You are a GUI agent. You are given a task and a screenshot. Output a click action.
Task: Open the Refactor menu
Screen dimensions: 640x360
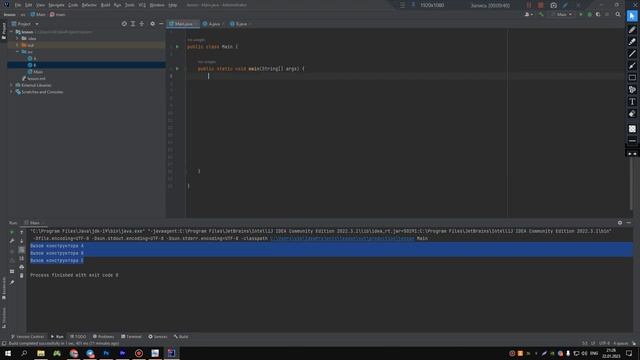(89, 5)
